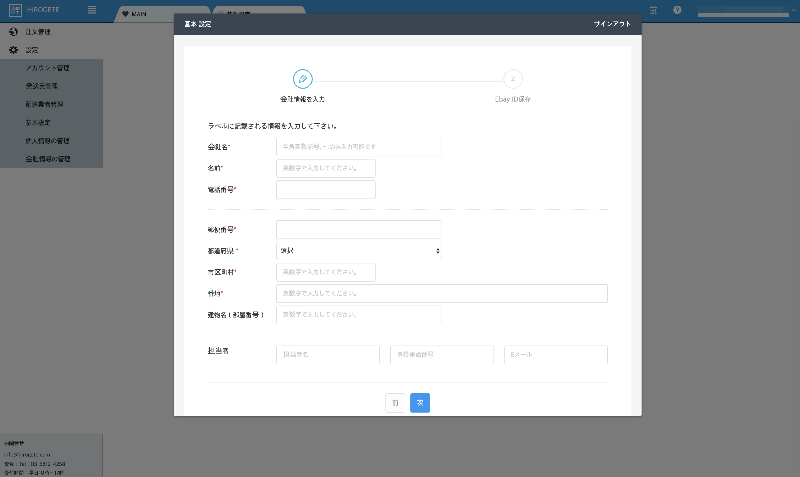Click the info email address in footer
This screenshot has height=477, width=800.
click(x=27, y=455)
